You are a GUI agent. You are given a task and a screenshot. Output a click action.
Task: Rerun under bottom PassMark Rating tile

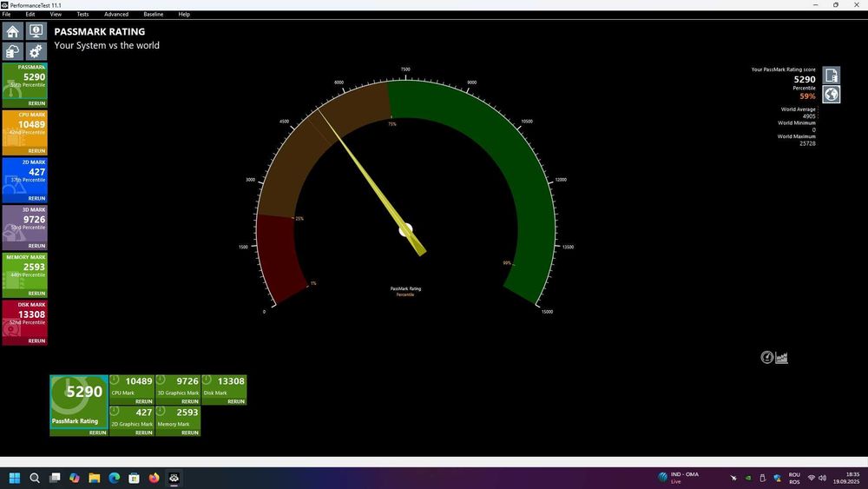(97, 433)
